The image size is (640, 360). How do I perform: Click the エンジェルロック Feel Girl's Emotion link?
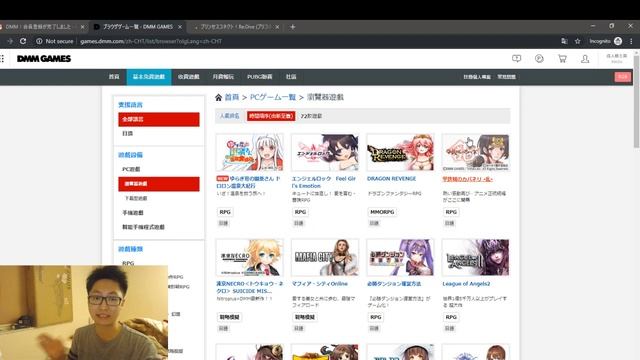click(x=324, y=182)
